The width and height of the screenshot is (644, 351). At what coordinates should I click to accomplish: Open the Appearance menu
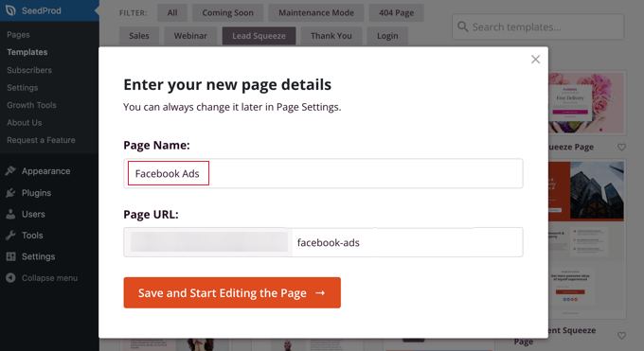pos(46,171)
